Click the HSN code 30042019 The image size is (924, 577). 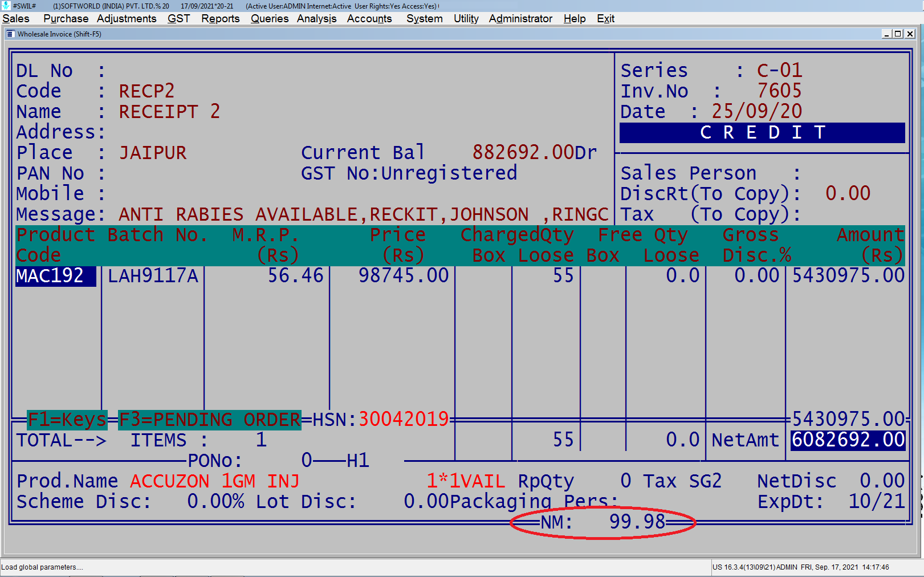click(404, 420)
